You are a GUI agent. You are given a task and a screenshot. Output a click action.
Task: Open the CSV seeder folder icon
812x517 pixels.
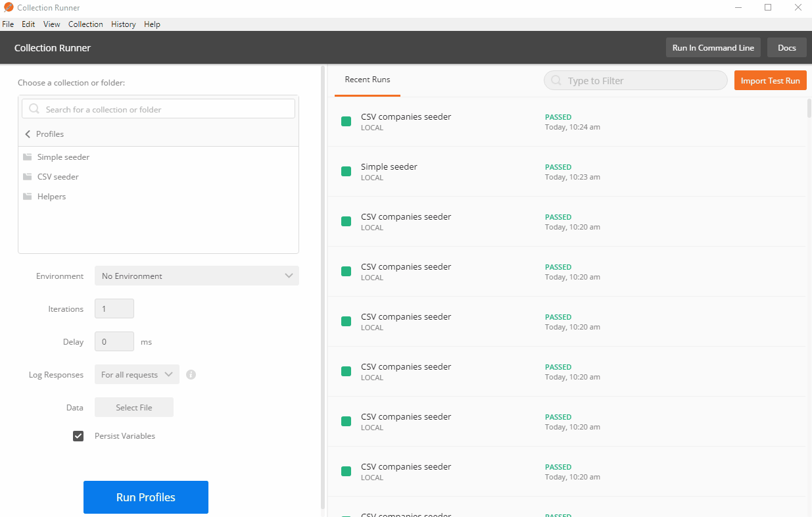(x=26, y=176)
